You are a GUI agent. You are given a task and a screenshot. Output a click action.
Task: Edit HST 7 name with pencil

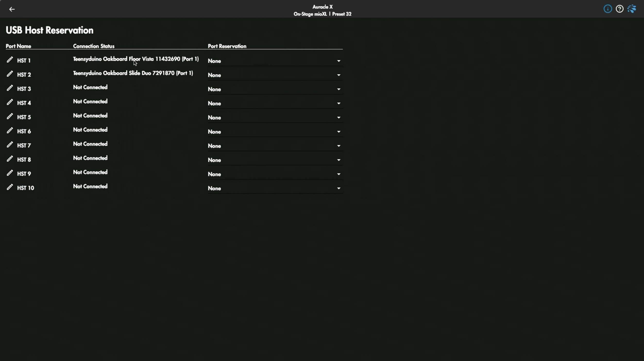10,145
